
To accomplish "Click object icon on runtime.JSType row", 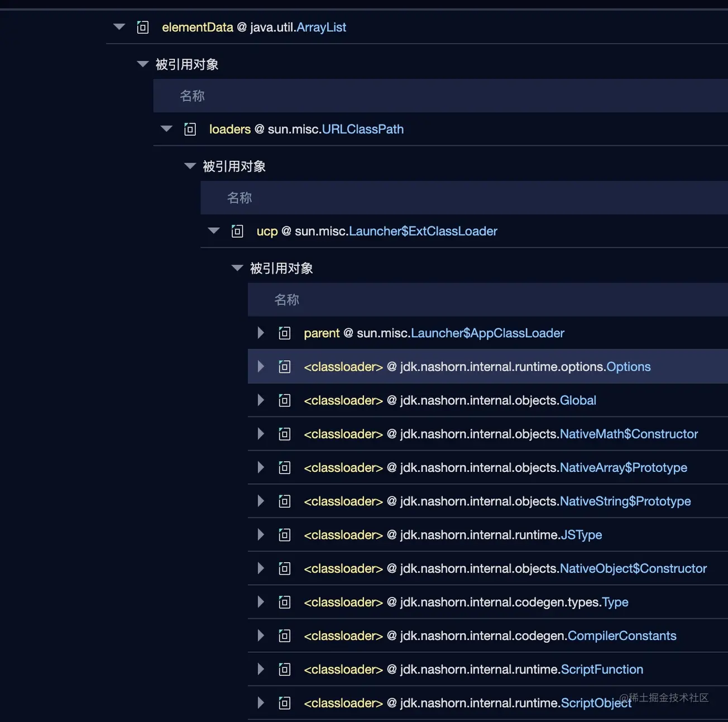I will pyautogui.click(x=285, y=535).
